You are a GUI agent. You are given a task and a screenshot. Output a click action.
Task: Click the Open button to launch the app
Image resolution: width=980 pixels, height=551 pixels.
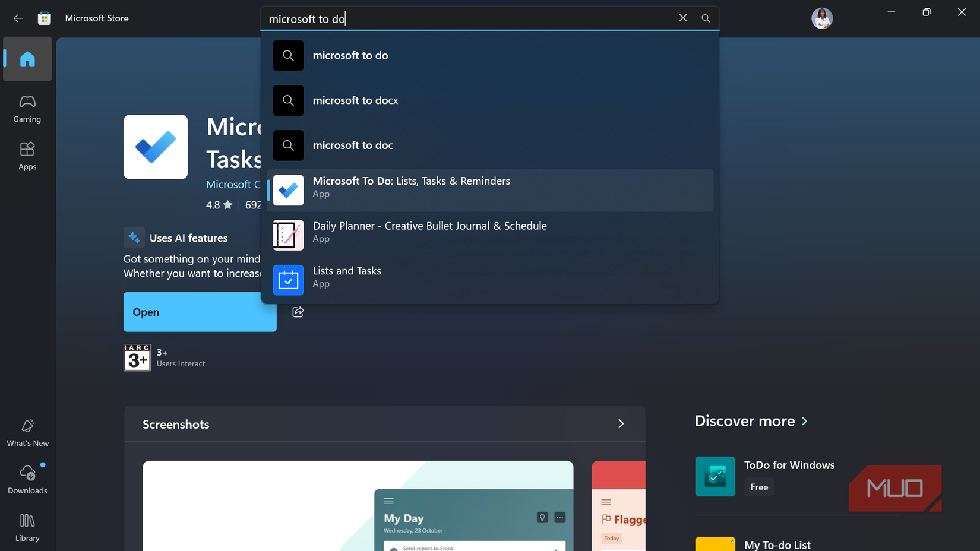click(x=200, y=312)
